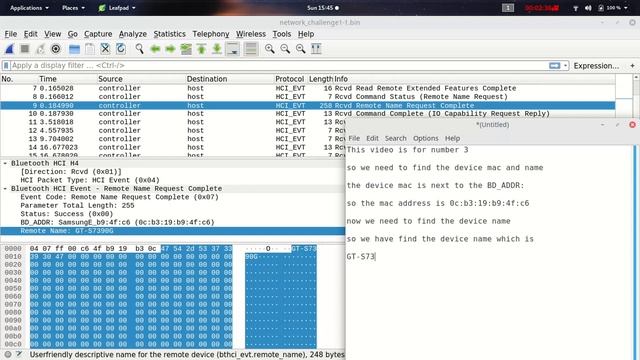640x360 pixels.
Task: Select packet 7 Read Remote Extended Features
Action: click(x=308, y=88)
